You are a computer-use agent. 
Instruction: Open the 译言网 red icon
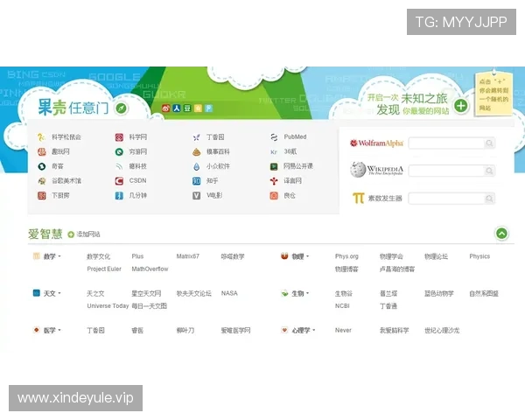coord(274,181)
